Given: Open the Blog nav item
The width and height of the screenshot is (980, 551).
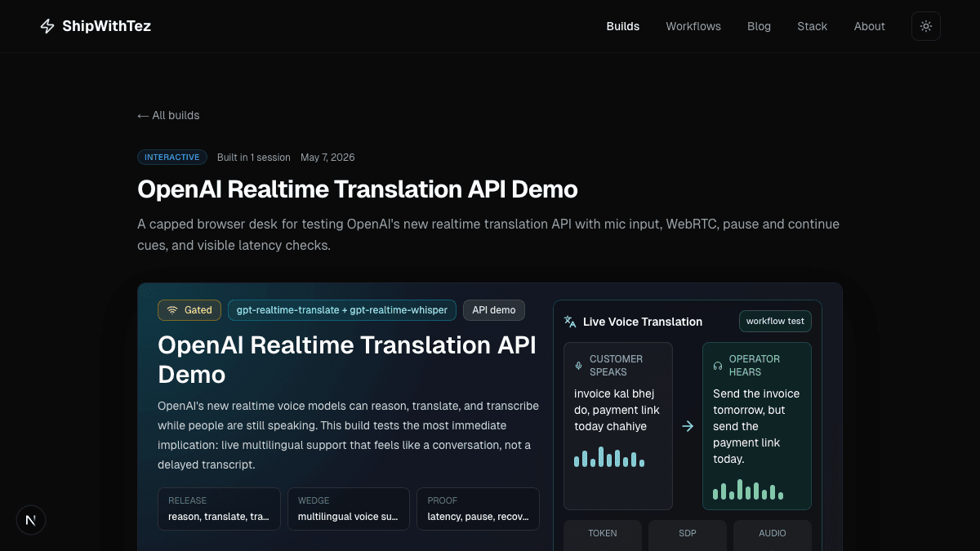Looking at the screenshot, I should click(759, 26).
